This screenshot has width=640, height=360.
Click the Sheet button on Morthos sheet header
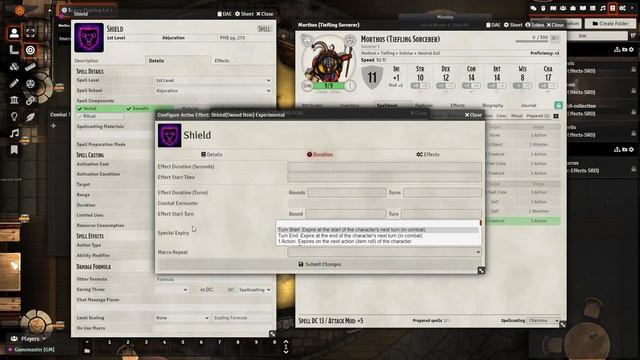pos(513,25)
